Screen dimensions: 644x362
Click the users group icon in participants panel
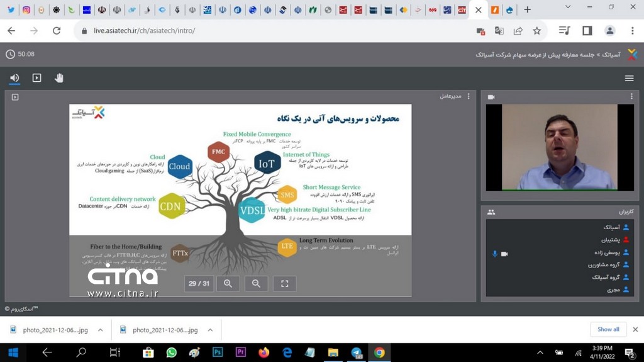(491, 212)
